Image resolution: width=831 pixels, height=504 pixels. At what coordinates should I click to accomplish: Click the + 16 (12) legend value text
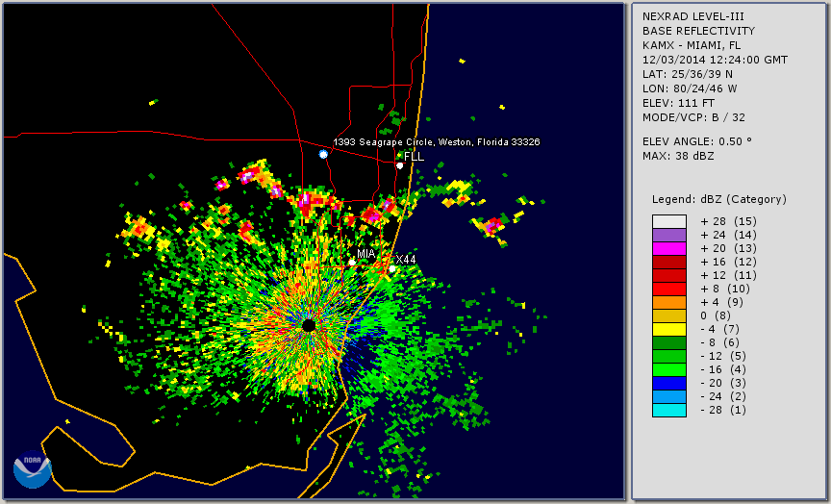(x=728, y=262)
